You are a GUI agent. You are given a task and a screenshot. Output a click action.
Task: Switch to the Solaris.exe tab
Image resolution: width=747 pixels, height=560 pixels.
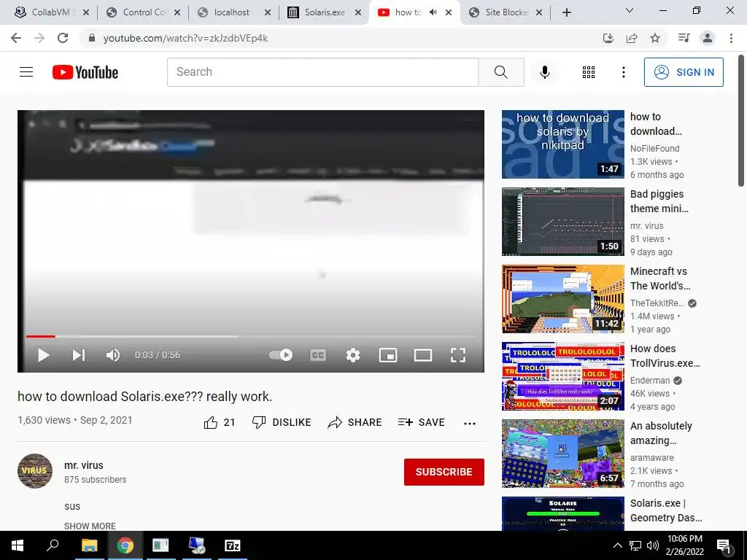point(325,12)
